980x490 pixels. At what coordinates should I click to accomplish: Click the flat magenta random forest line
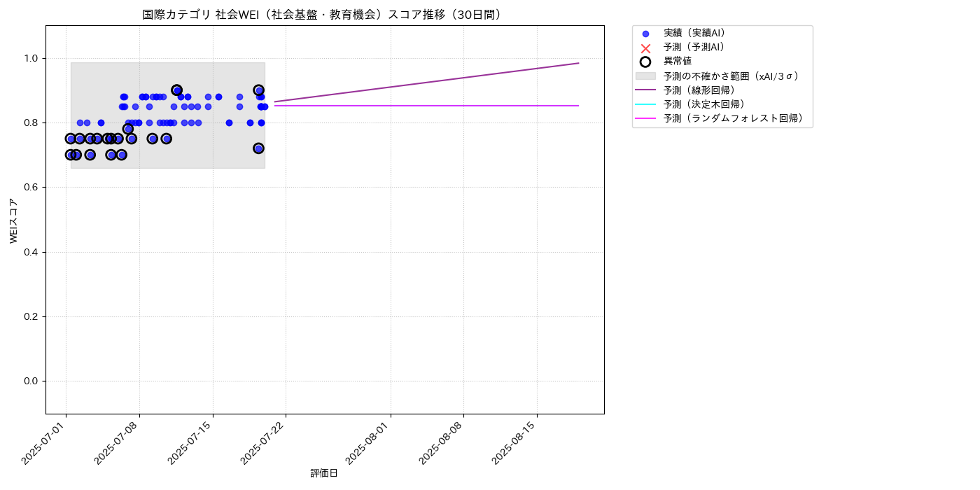coord(426,106)
